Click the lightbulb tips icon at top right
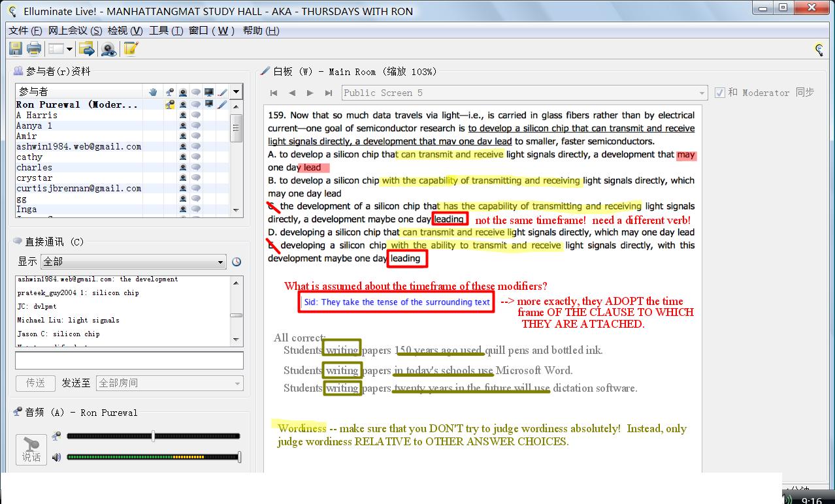The width and height of the screenshot is (835, 504). coord(819,49)
